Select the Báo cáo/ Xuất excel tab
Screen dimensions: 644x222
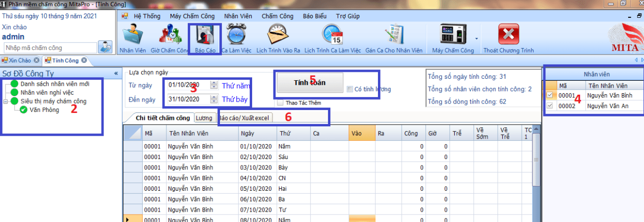(244, 118)
